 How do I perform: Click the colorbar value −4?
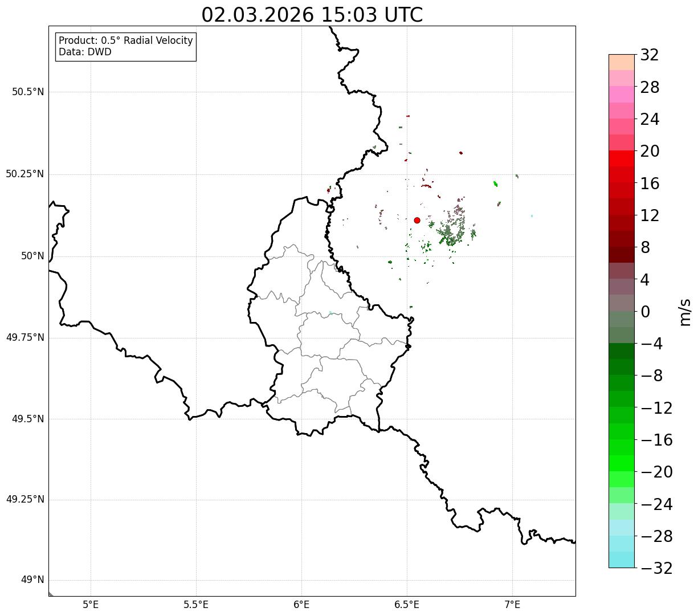point(652,344)
